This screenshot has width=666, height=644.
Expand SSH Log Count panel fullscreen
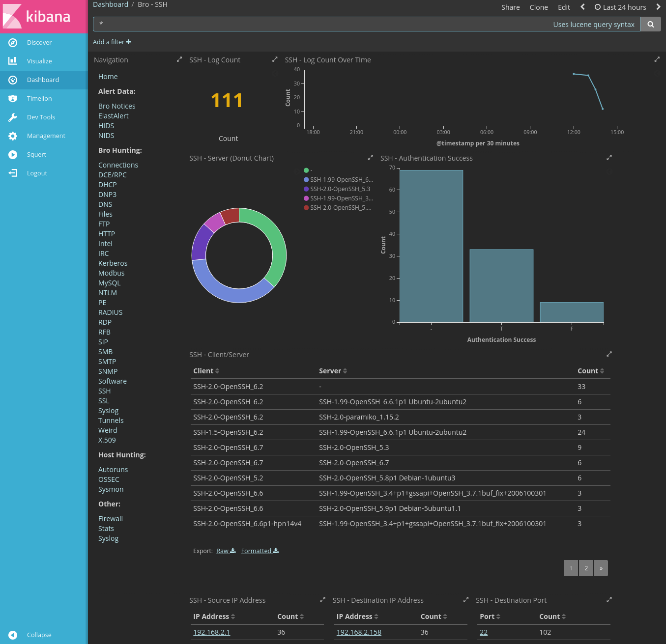(275, 59)
